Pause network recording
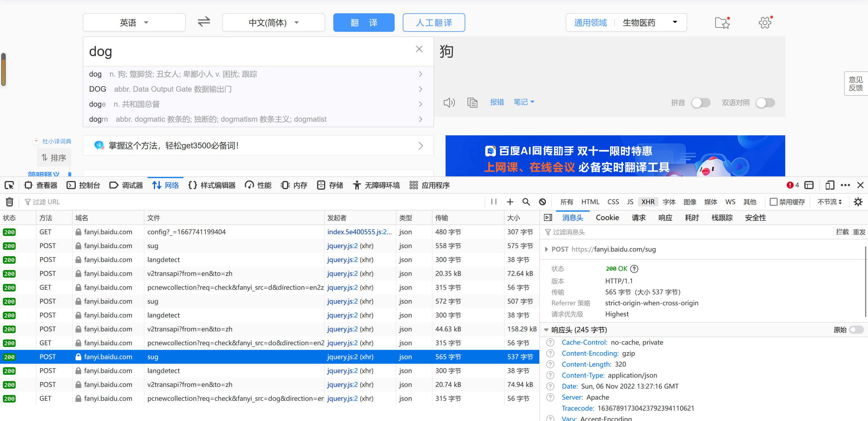This screenshot has width=868, height=421. click(x=494, y=202)
